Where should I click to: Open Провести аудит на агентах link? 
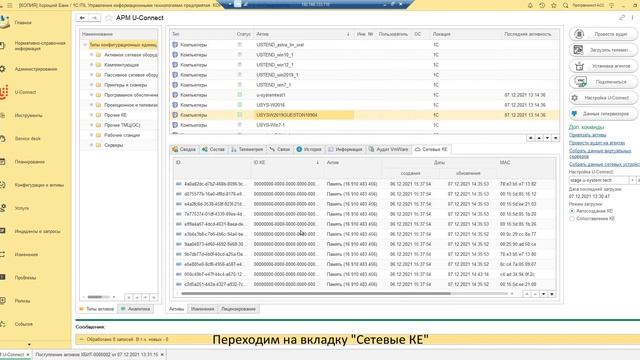pos(597,143)
